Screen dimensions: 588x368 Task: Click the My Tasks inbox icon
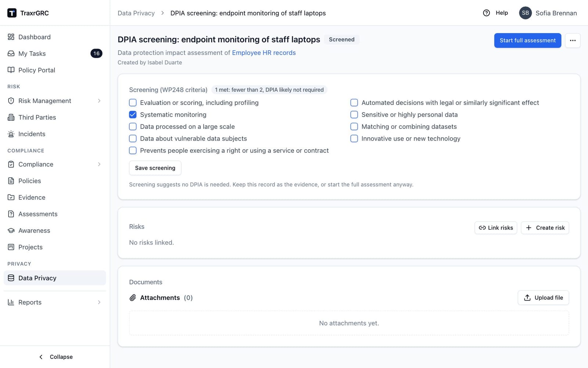pyautogui.click(x=11, y=53)
